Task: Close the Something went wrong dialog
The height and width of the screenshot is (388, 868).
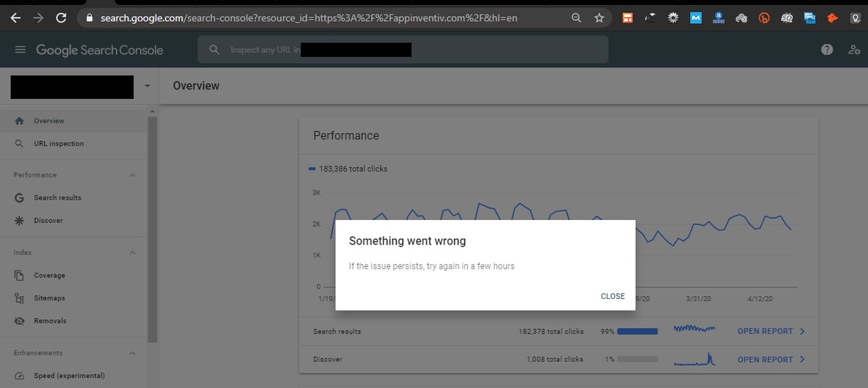Action: coord(613,296)
